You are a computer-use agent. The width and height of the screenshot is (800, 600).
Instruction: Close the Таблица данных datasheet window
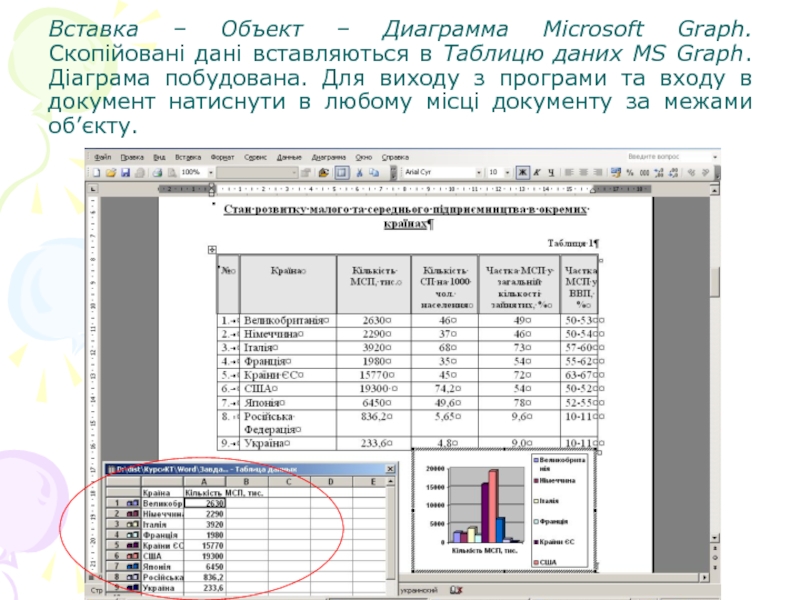coord(390,469)
